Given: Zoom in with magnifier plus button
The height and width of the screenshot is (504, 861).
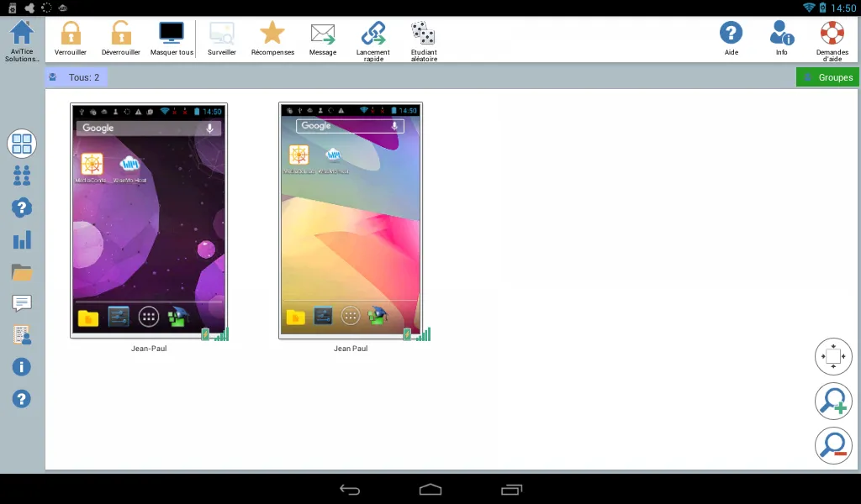Looking at the screenshot, I should click(833, 401).
